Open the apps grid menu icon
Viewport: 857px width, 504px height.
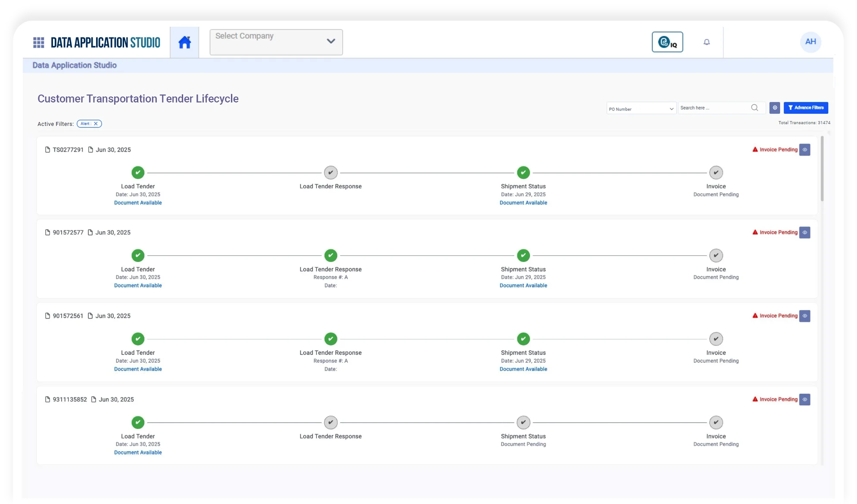tap(39, 42)
